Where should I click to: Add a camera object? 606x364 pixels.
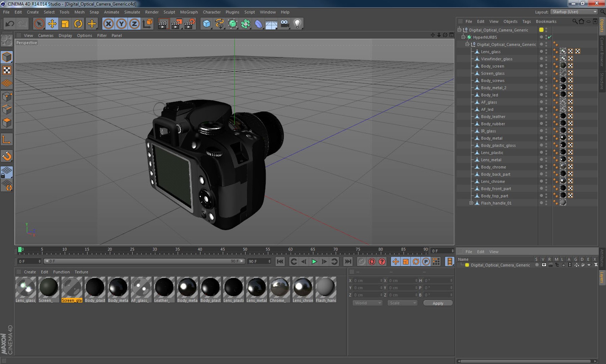tap(285, 24)
